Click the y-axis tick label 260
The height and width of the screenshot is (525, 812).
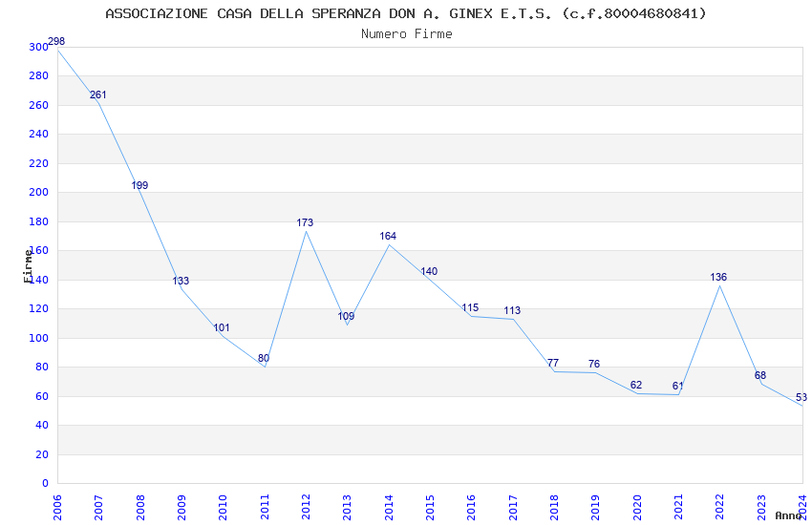[x=38, y=105]
